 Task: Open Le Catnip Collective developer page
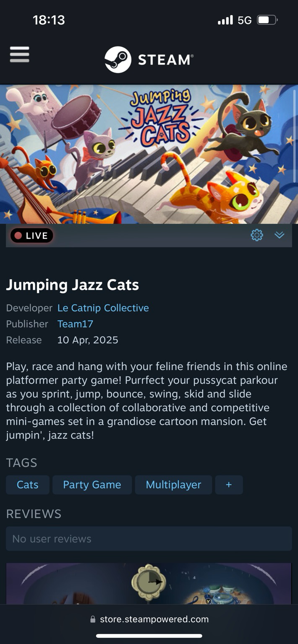(103, 308)
